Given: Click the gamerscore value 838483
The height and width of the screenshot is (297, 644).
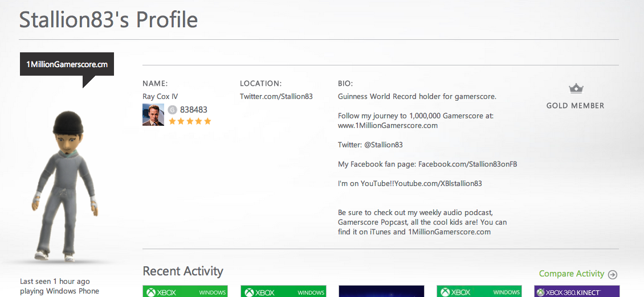Looking at the screenshot, I should [193, 110].
